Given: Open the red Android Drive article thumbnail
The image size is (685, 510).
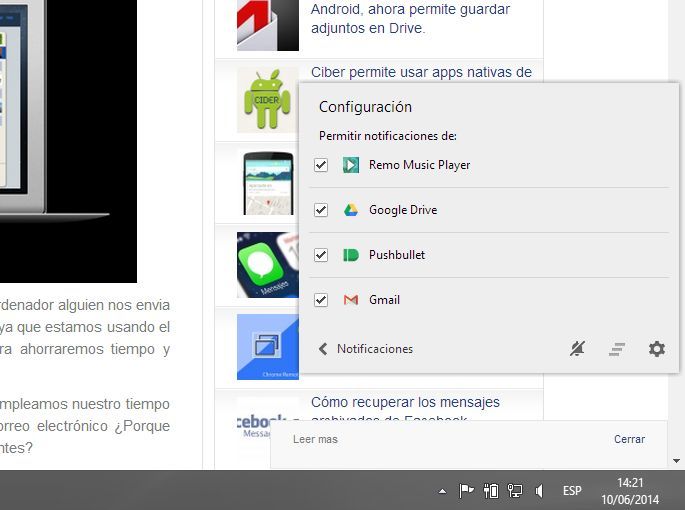Looking at the screenshot, I should click(x=268, y=25).
